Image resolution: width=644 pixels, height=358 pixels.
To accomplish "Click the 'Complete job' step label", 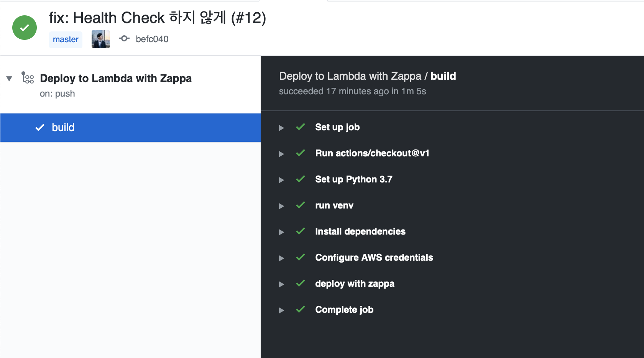I will click(344, 310).
